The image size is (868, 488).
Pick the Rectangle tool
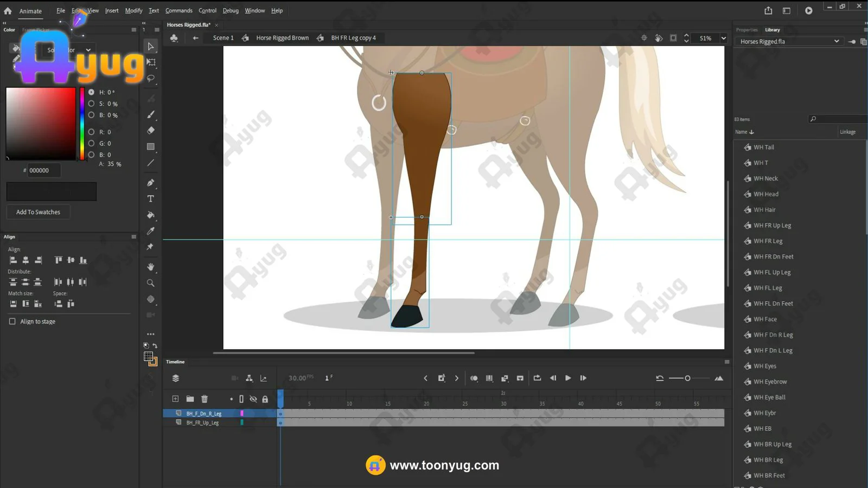pos(151,146)
